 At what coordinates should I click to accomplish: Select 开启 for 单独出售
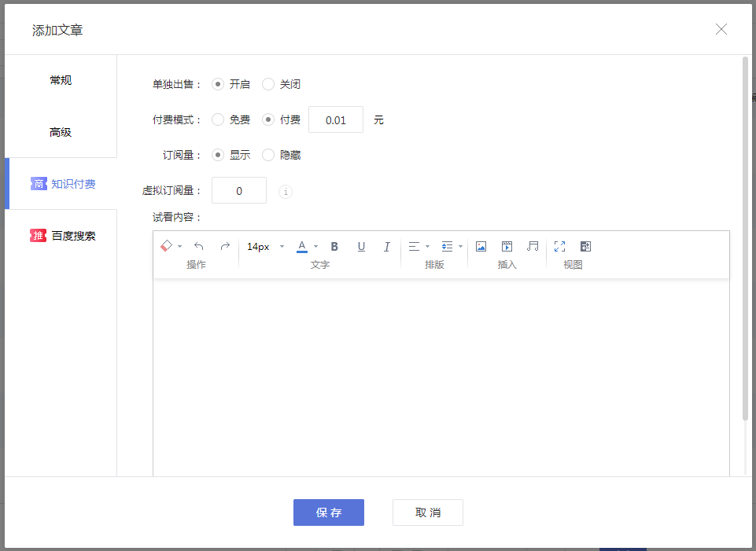point(218,84)
